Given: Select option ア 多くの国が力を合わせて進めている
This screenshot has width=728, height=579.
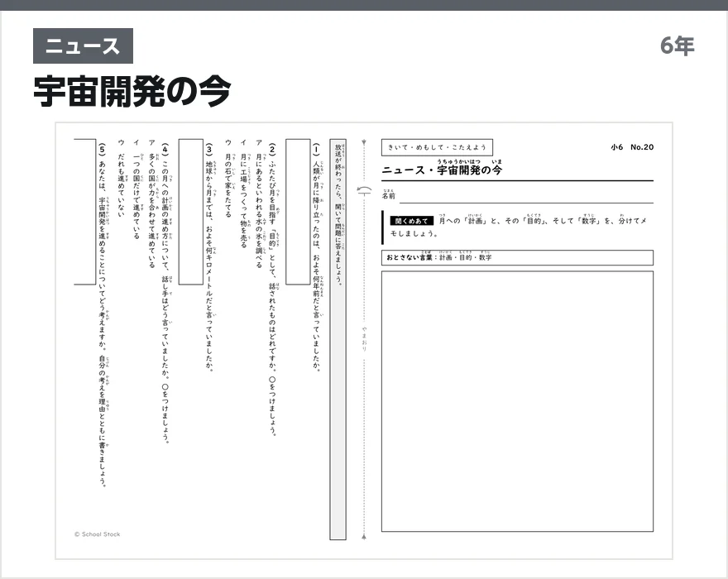Looking at the screenshot, I should click(x=152, y=203).
